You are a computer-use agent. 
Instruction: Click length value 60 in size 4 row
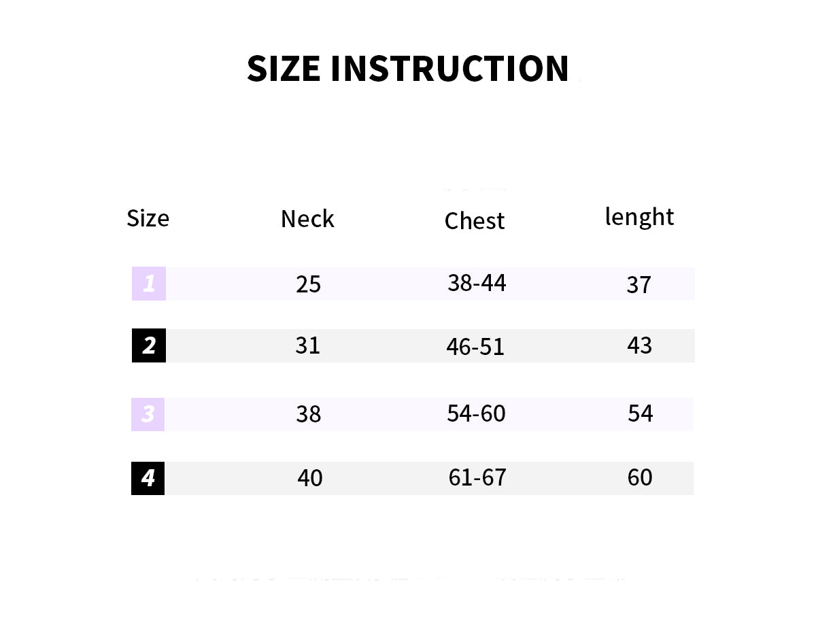coord(640,477)
